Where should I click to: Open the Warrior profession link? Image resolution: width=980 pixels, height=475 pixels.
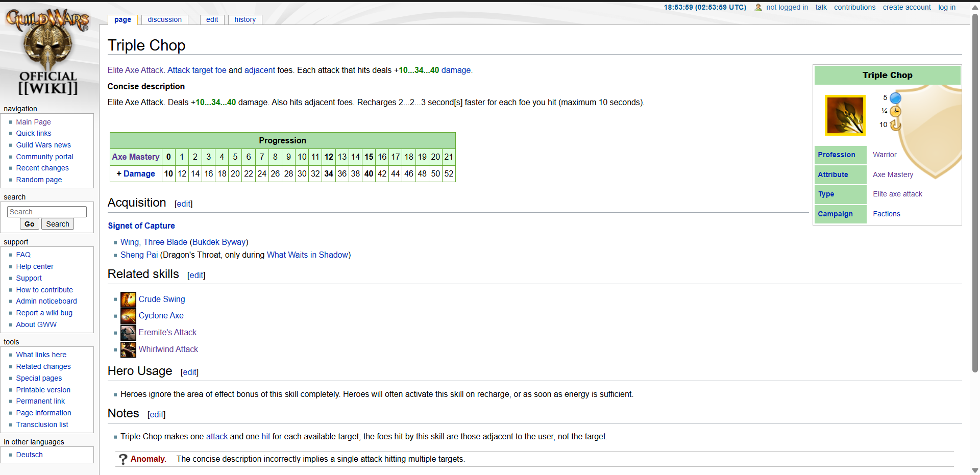point(885,155)
